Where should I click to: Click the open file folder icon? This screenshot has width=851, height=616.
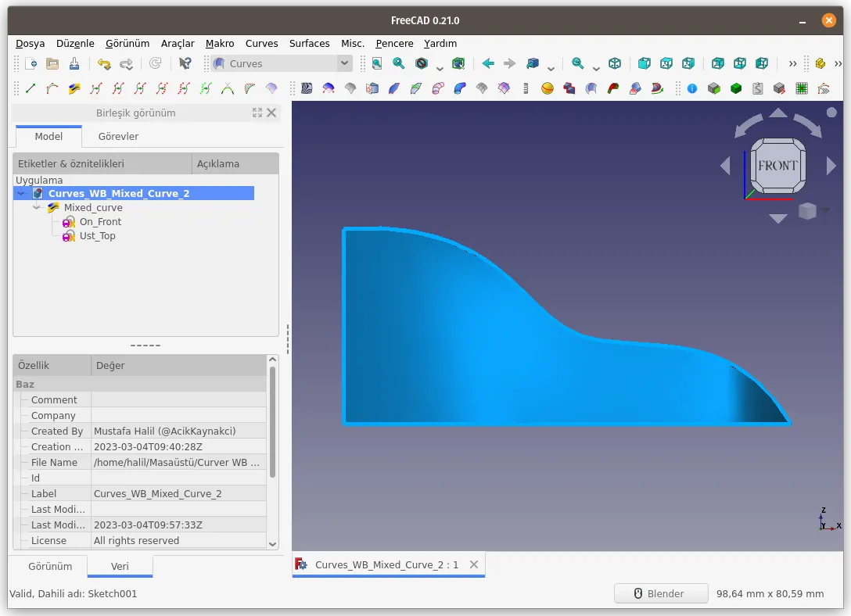tap(52, 63)
